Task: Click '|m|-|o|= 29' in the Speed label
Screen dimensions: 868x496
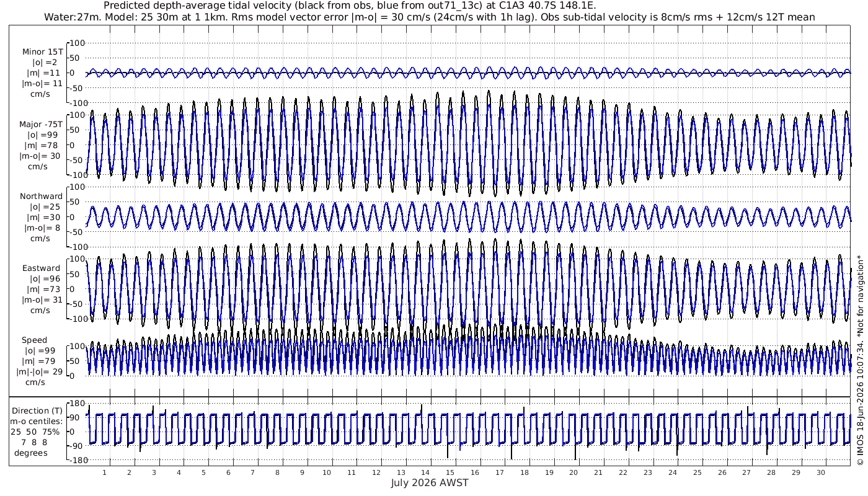Action: [39, 372]
